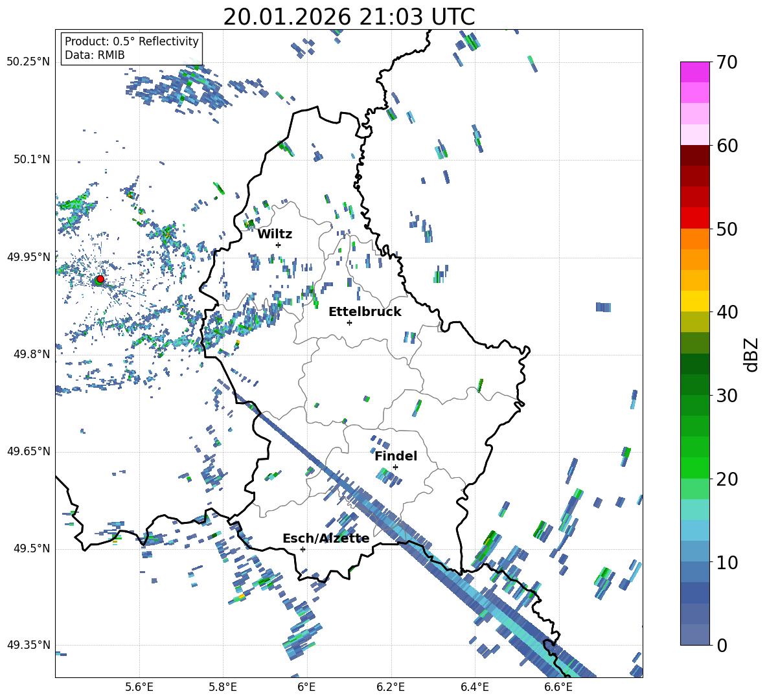Click the Wiltz city label
The height and width of the screenshot is (700, 767).
[275, 234]
